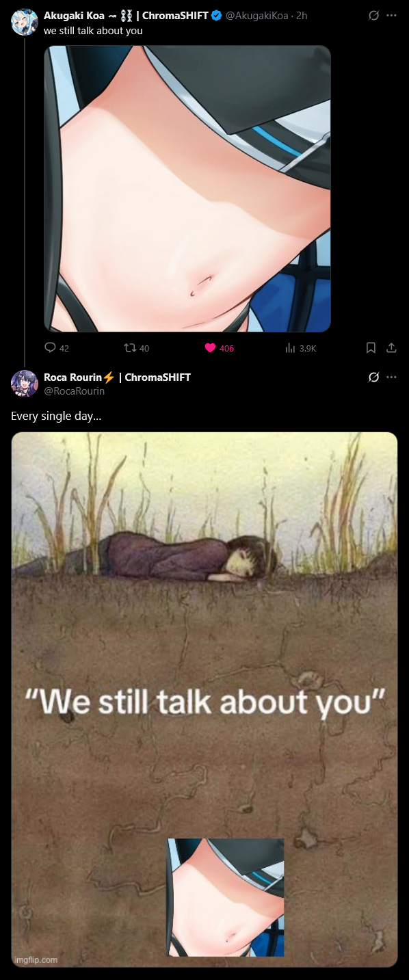
Task: Open the 'We still talk about you' meme image
Action: (x=204, y=699)
